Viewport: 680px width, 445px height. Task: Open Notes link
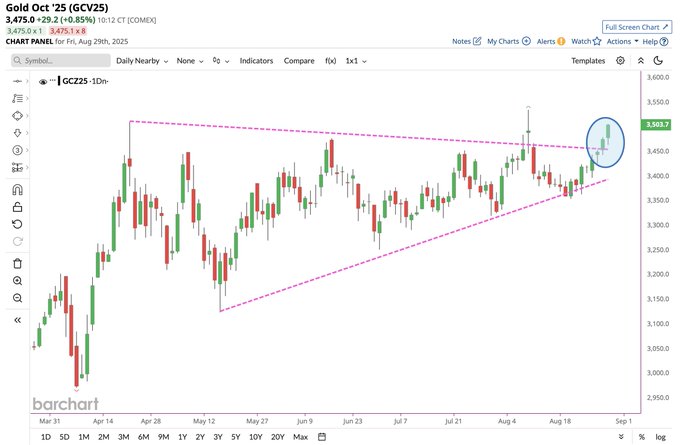467,41
